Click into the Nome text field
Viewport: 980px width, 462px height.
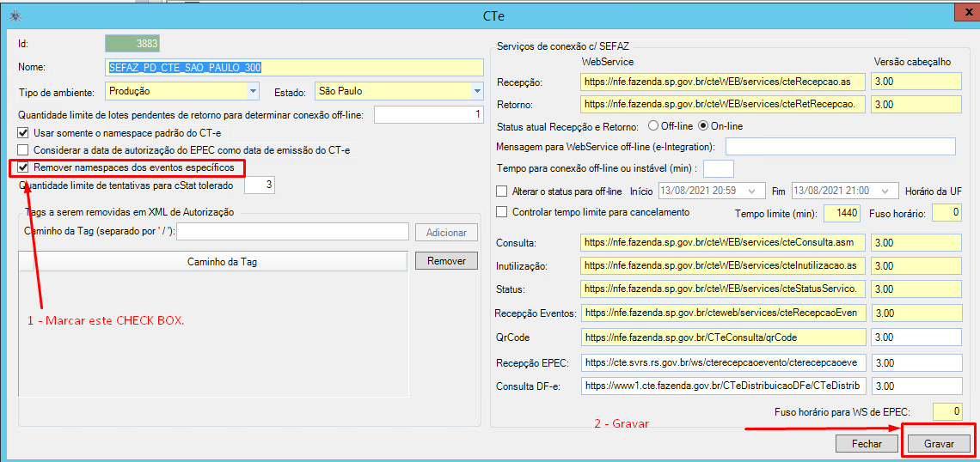click(x=294, y=67)
